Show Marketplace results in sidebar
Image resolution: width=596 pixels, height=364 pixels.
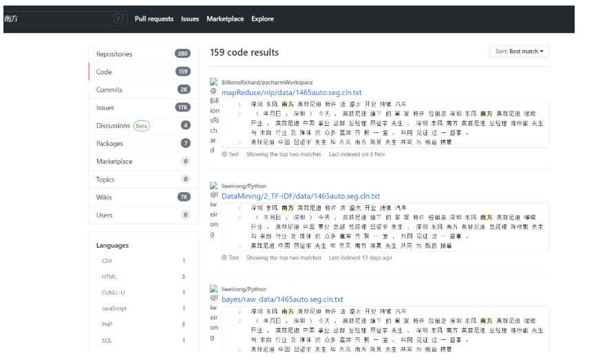point(143,161)
